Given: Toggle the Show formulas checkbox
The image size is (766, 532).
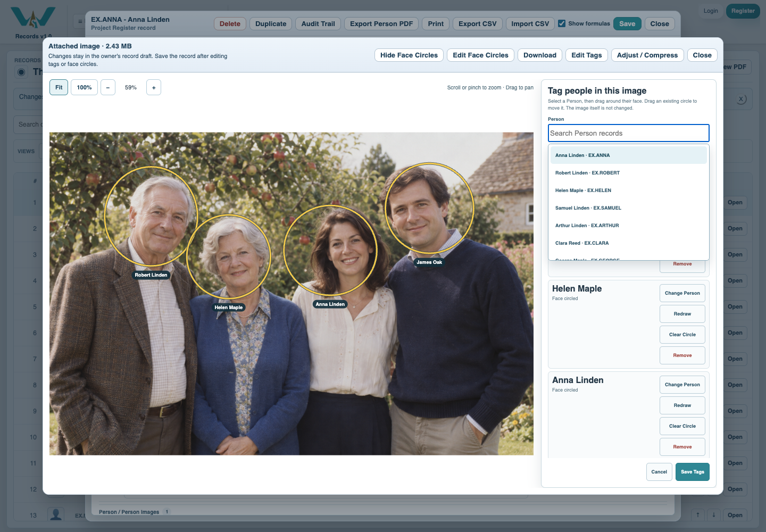Looking at the screenshot, I should (x=562, y=23).
